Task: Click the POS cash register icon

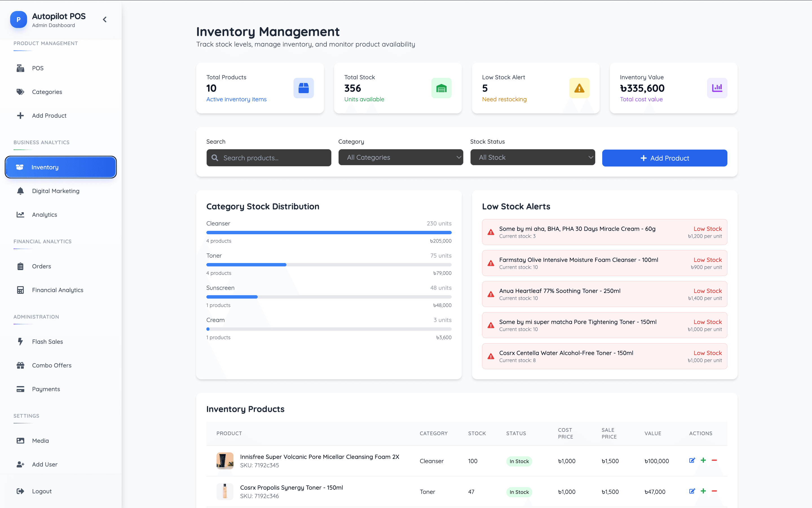Action: point(21,68)
